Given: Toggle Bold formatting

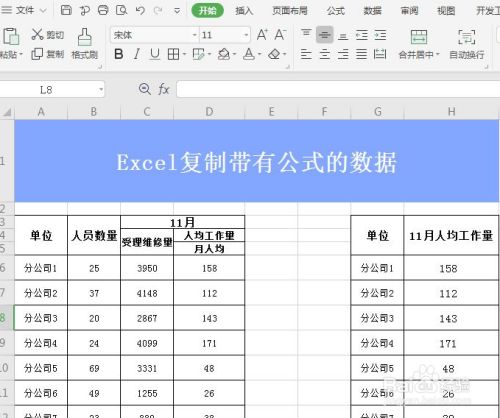Looking at the screenshot, I should click(119, 54).
